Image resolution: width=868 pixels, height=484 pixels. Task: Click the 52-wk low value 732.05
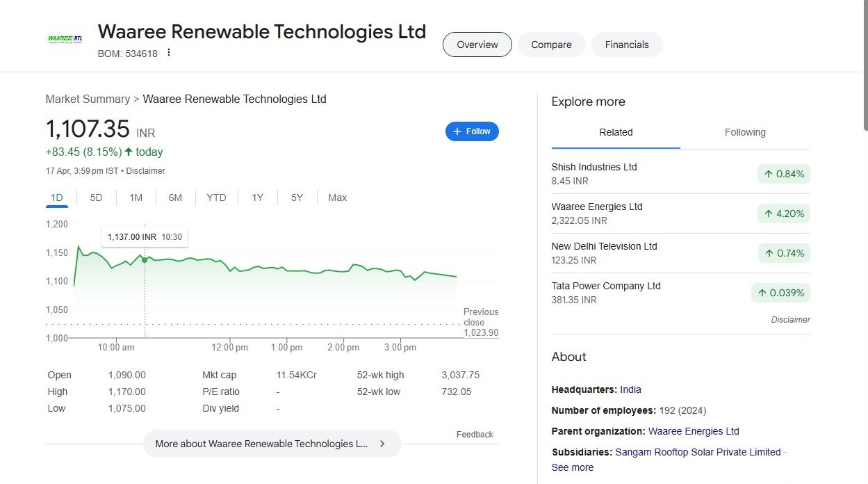click(456, 392)
